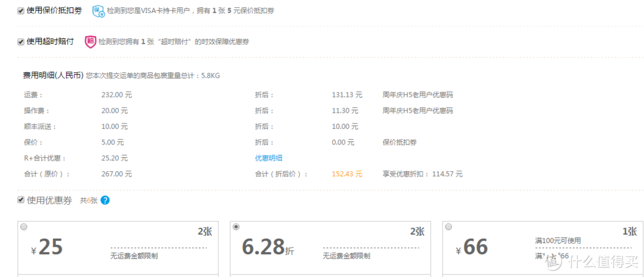Click the discounted total 152.43 元
This screenshot has width=644, height=277.
347,174
